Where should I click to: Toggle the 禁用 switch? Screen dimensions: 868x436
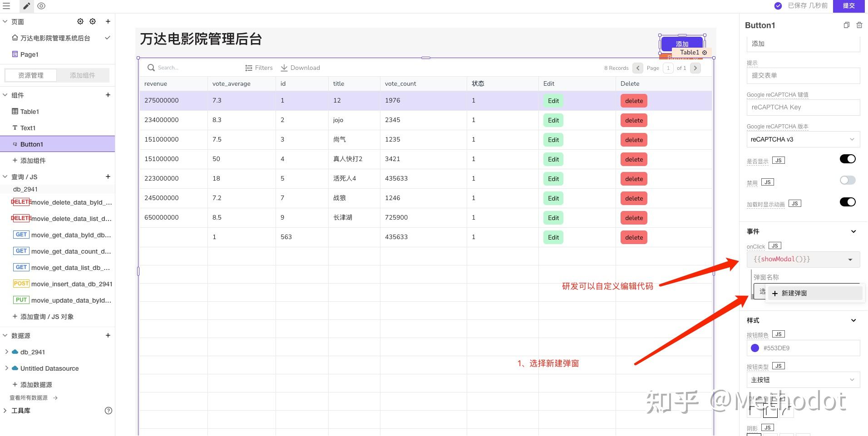coord(848,180)
